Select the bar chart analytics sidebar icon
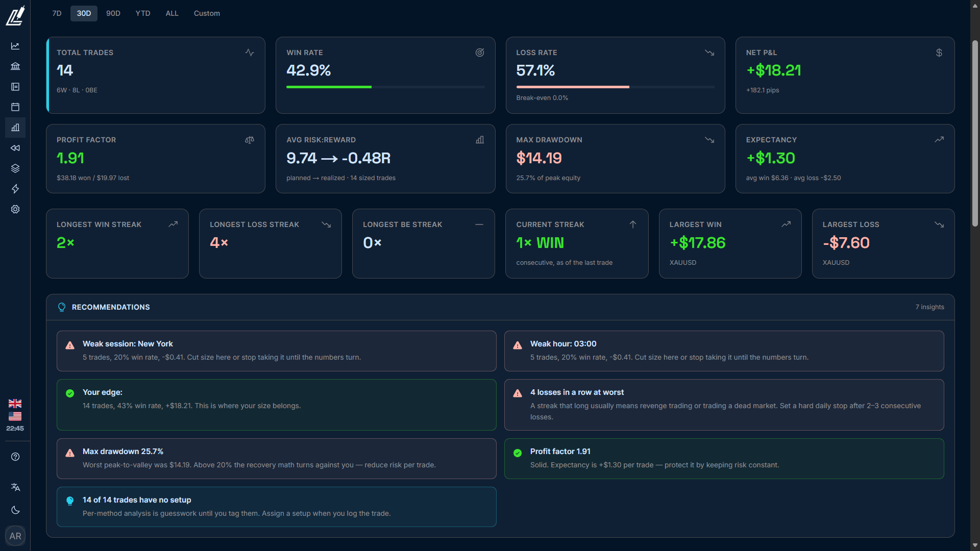 point(15,128)
